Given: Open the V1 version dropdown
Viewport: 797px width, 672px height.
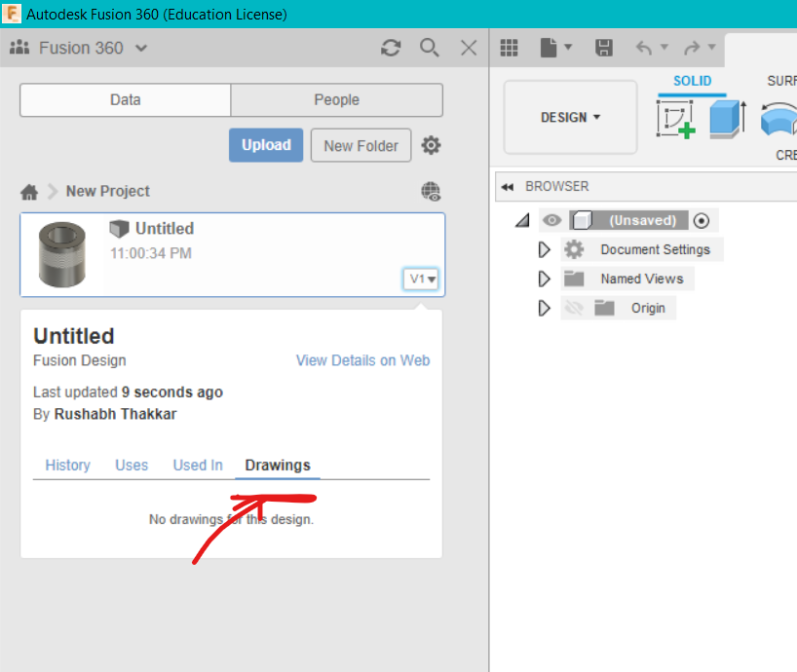Looking at the screenshot, I should coord(421,279).
